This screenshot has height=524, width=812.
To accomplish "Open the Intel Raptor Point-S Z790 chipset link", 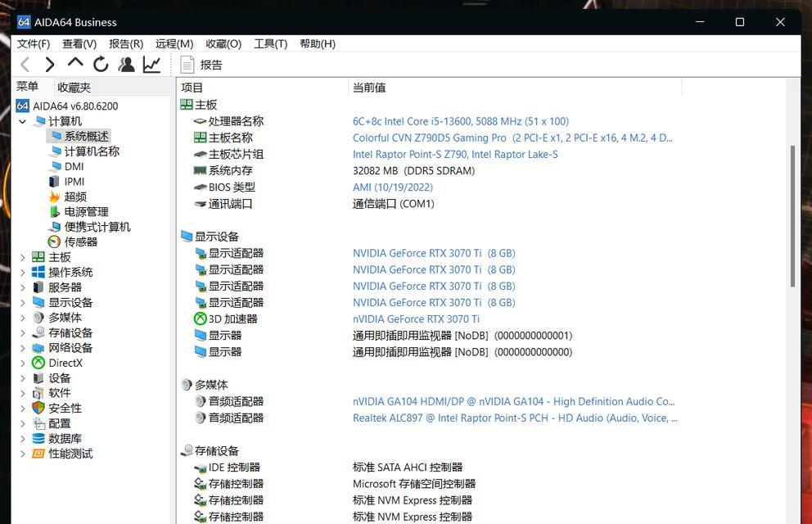I will point(455,154).
